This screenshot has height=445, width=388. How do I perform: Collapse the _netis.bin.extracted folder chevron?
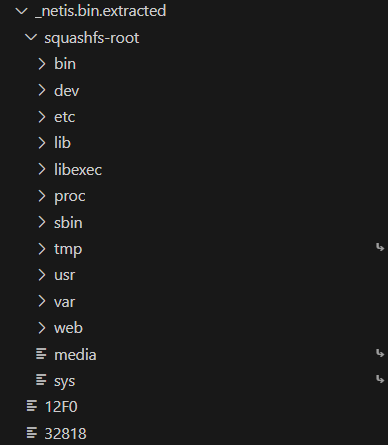[x=22, y=11]
